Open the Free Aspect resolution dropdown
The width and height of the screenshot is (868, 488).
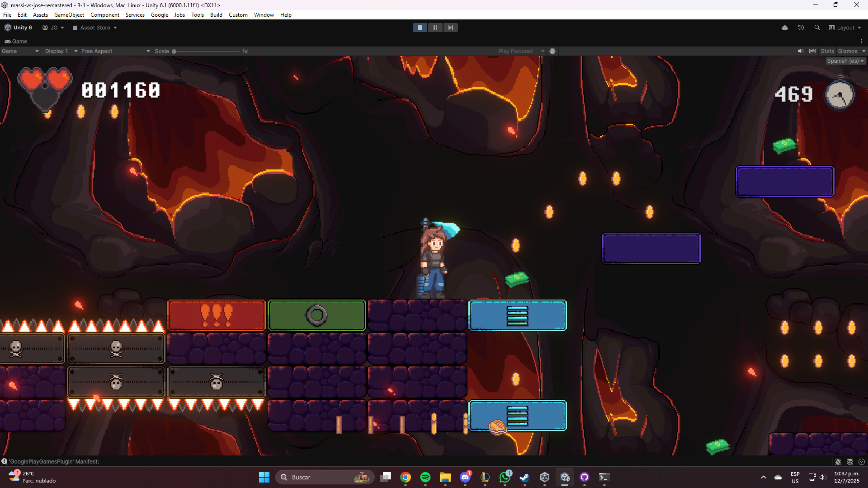(115, 51)
